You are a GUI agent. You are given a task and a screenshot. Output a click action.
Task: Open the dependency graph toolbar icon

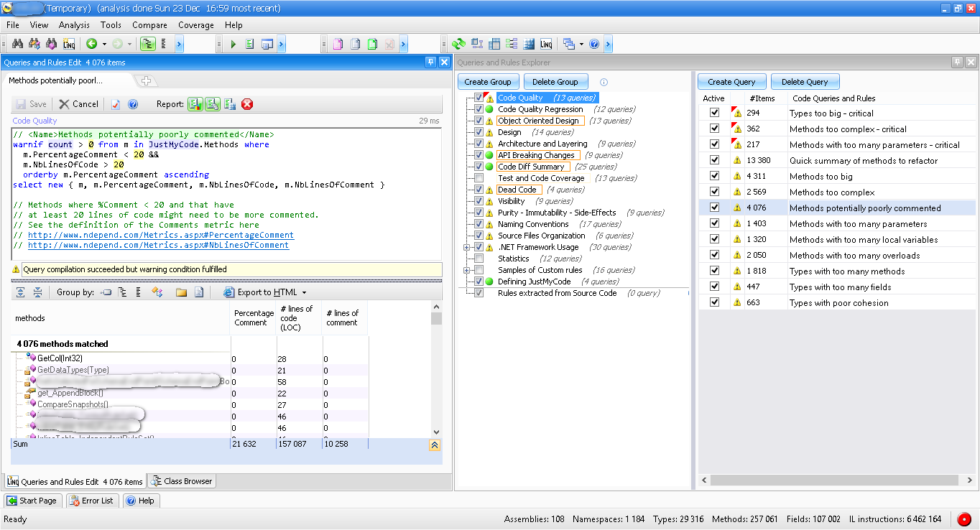point(477,45)
